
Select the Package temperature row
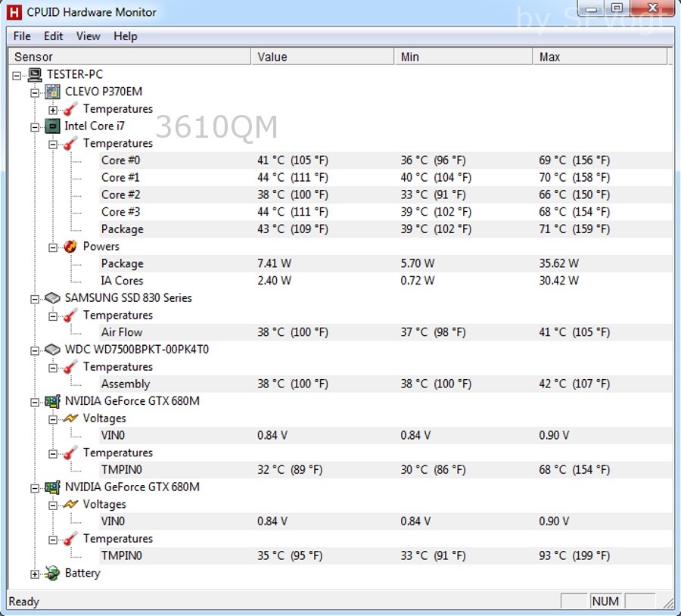[x=386, y=229]
